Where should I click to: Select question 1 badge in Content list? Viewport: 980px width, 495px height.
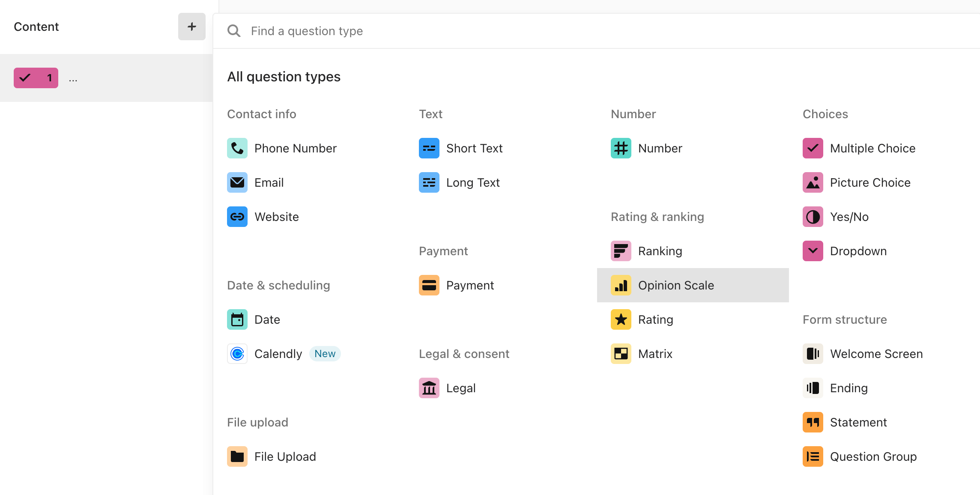coord(36,78)
